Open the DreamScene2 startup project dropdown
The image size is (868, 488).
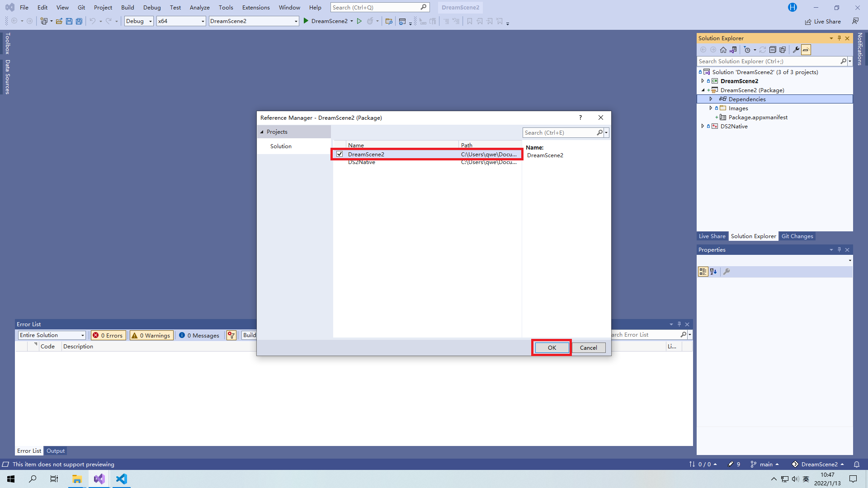[x=254, y=21]
